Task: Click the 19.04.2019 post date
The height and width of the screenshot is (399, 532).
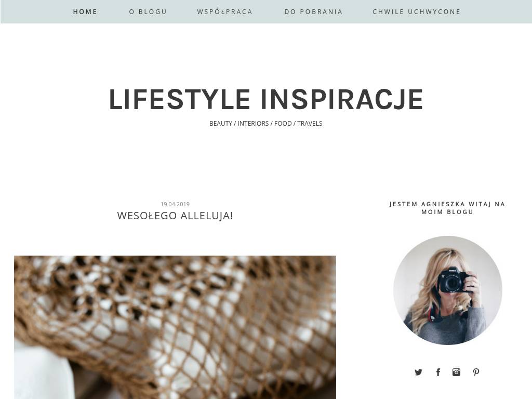Action: tap(175, 204)
